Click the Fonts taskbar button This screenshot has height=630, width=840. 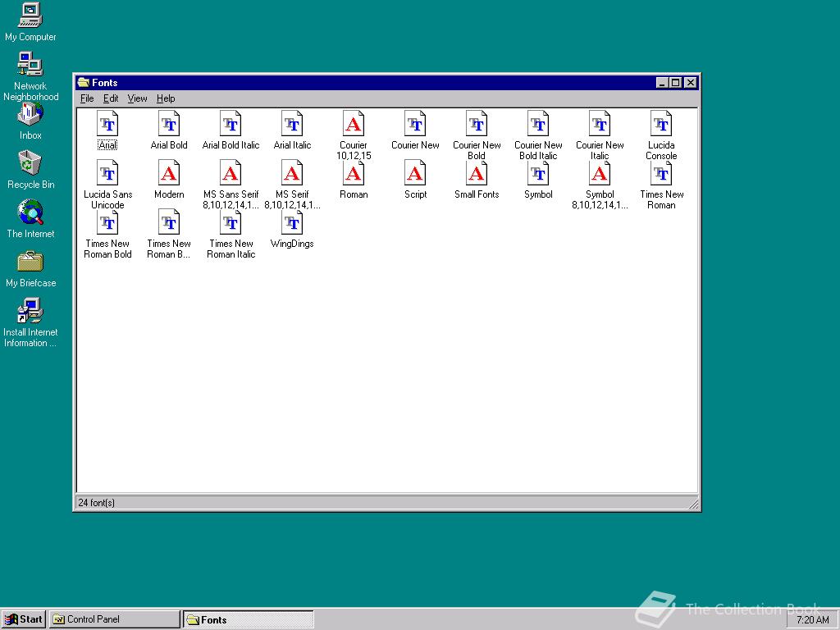[x=248, y=619]
